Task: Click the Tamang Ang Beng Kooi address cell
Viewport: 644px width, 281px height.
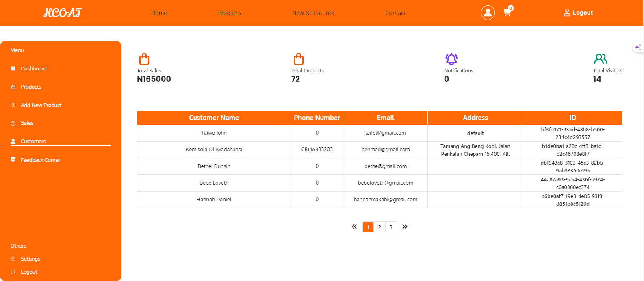Action: [x=475, y=150]
